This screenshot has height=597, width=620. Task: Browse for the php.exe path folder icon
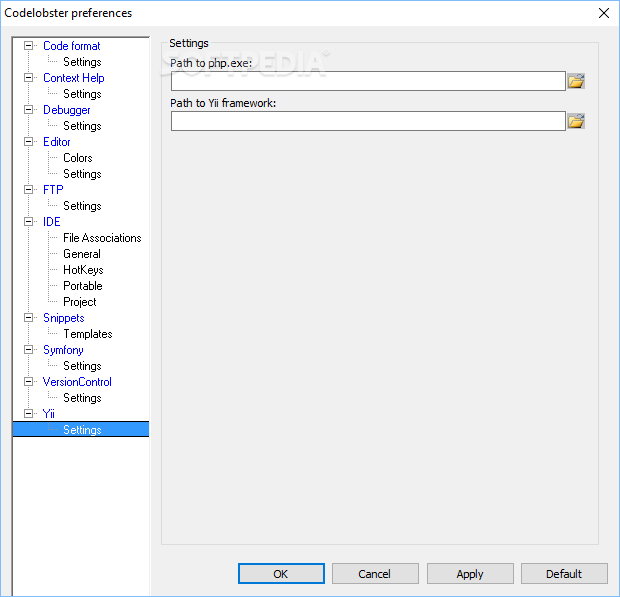[x=576, y=81]
